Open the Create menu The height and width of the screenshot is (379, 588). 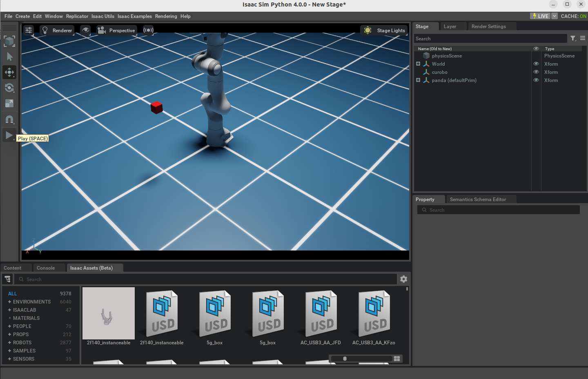click(x=23, y=16)
